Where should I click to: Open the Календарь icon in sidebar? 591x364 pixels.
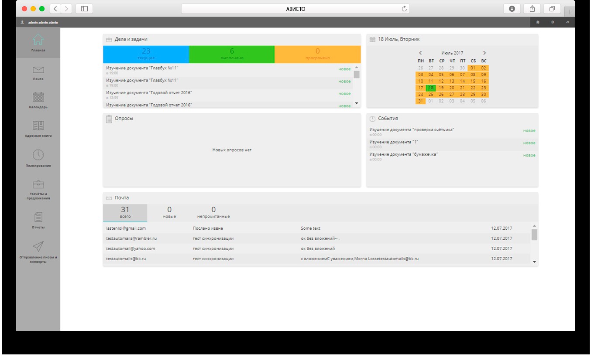pyautogui.click(x=38, y=97)
